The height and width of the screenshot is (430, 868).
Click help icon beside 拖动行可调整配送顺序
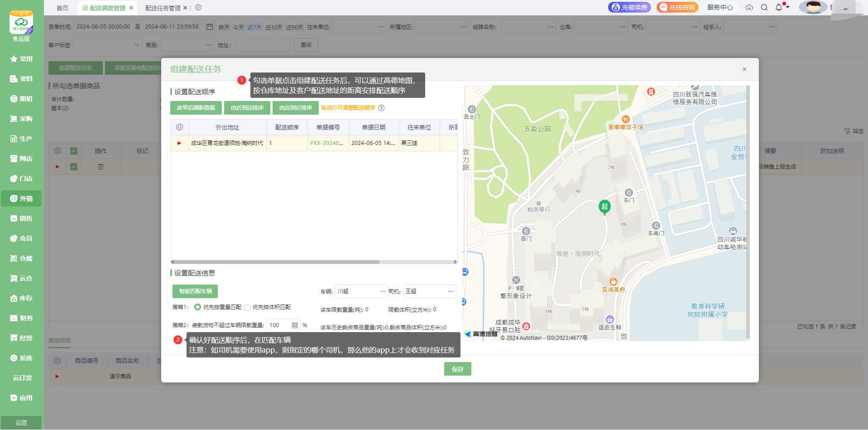[381, 108]
